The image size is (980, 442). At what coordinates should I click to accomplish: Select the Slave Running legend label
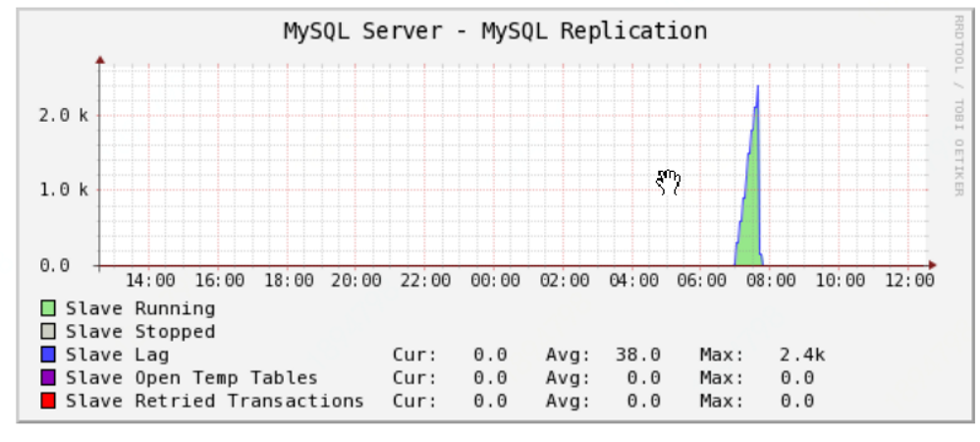(x=140, y=308)
